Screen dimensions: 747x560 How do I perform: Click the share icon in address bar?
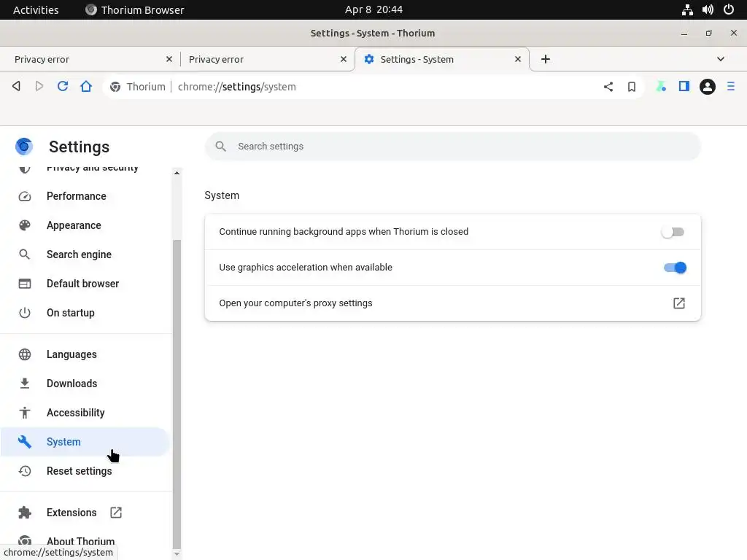coord(608,87)
